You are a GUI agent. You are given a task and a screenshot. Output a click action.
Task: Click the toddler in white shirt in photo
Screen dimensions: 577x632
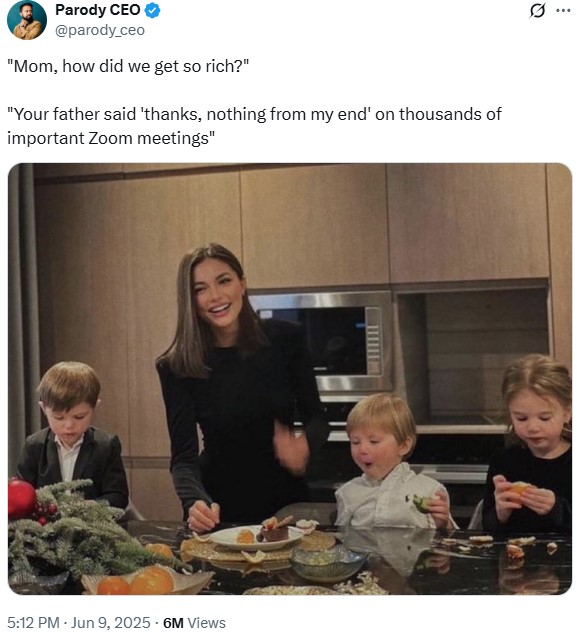[392, 462]
